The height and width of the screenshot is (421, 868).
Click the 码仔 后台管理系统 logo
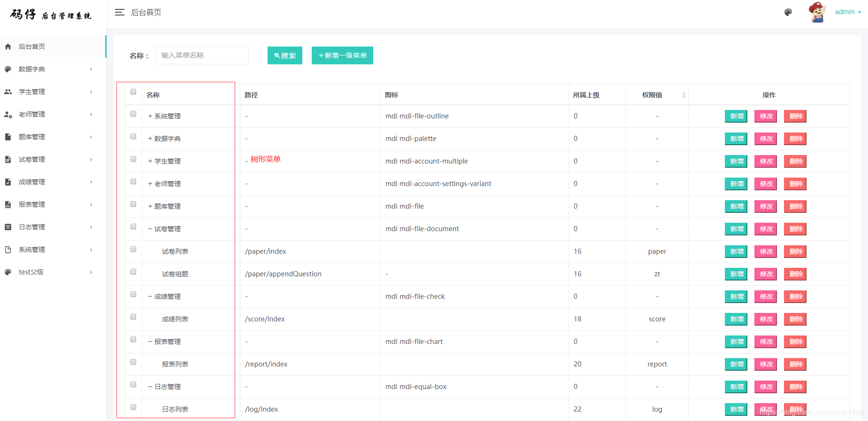click(x=51, y=15)
